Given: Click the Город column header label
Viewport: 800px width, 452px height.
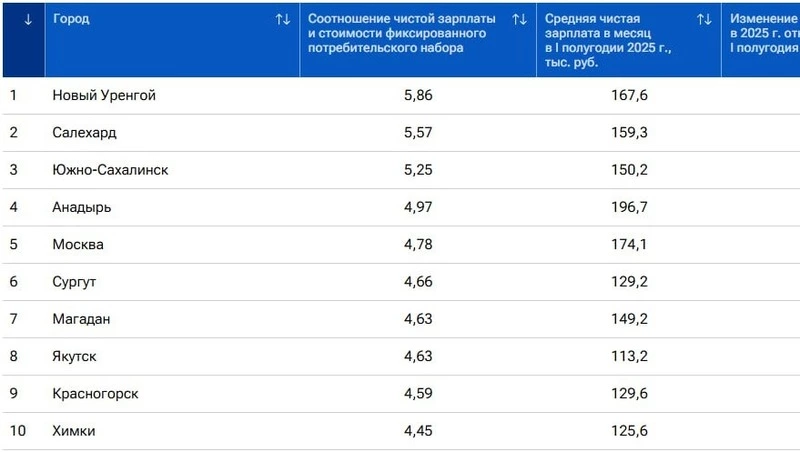Looking at the screenshot, I should pyautogui.click(x=71, y=19).
